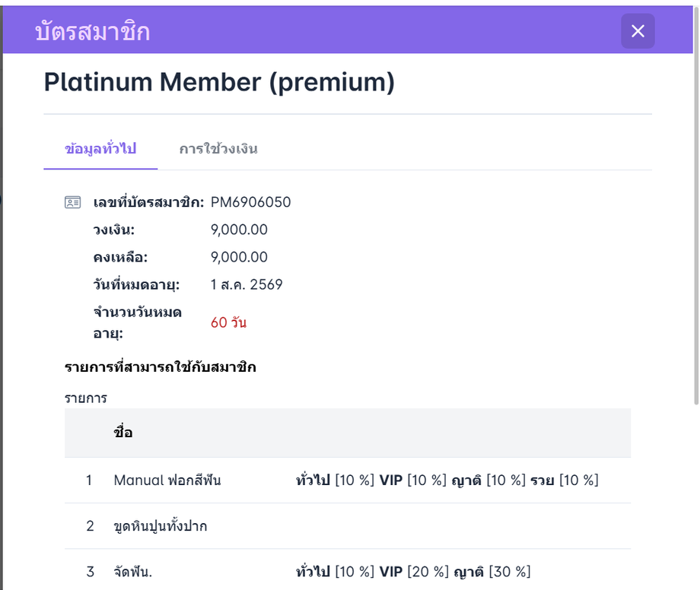The height and width of the screenshot is (590, 700).
Task: Click the membership ID card icon
Action: click(x=73, y=202)
